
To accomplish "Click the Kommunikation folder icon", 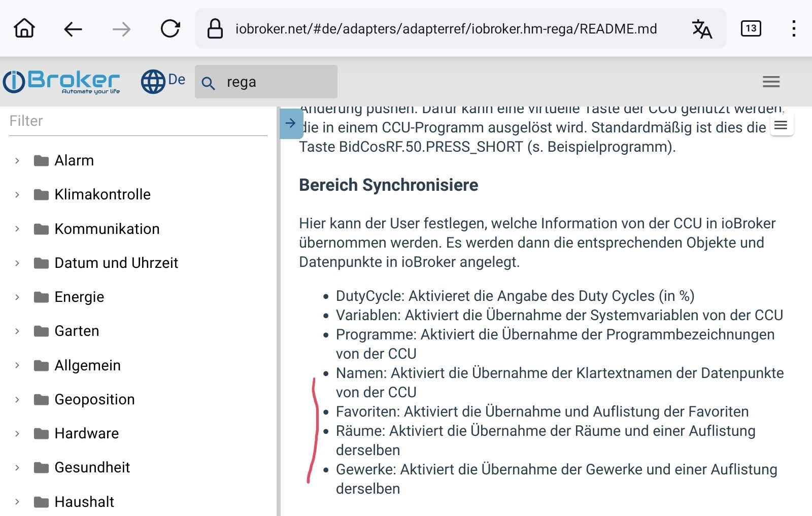I will [41, 229].
